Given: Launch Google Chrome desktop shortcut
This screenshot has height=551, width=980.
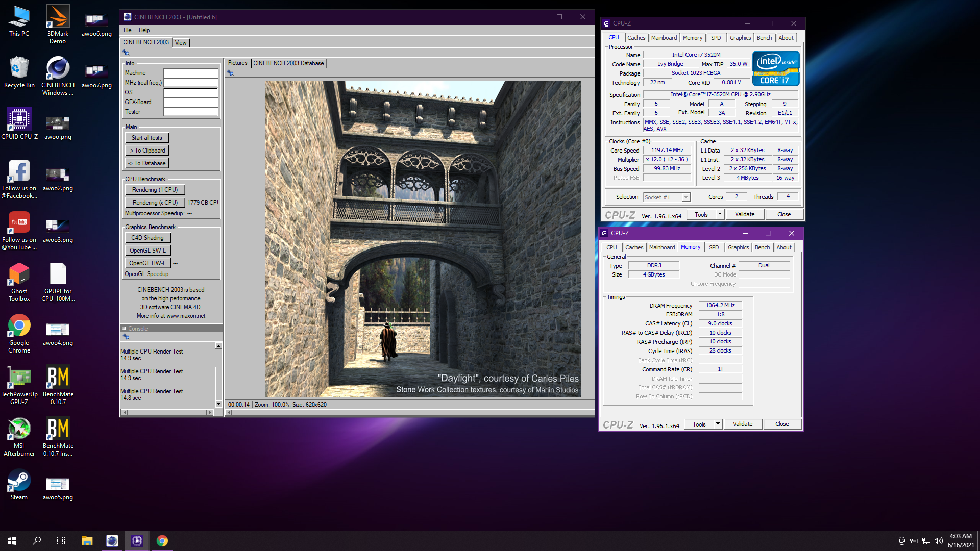Looking at the screenshot, I should (19, 334).
